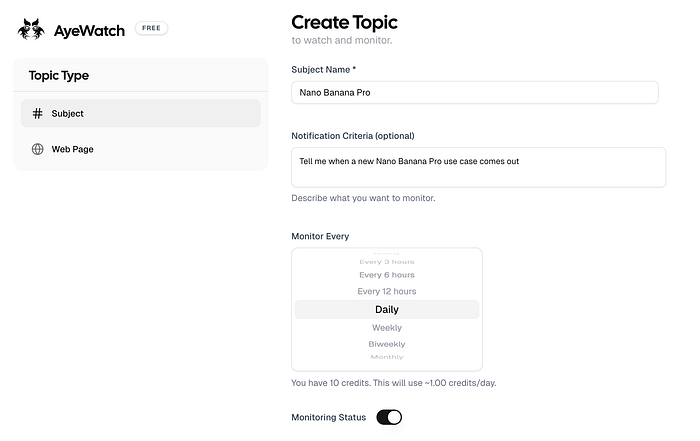The image size is (700, 441).
Task: Click the globe icon beside Web Page
Action: point(38,149)
